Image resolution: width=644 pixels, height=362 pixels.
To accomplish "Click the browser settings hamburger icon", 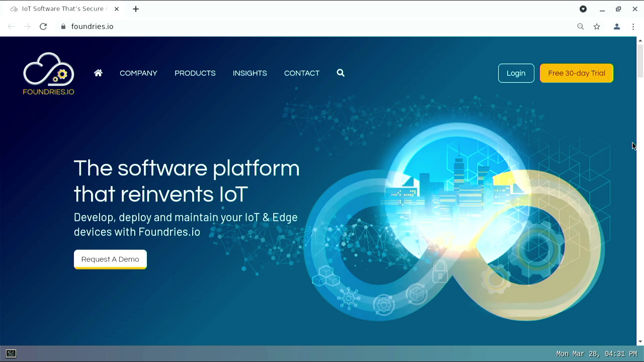I will tap(633, 26).
